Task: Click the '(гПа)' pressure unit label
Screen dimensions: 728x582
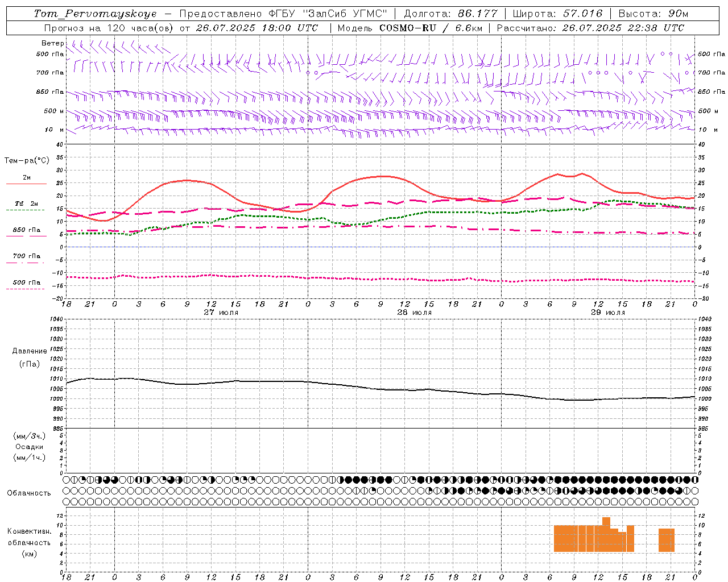Action: [x=30, y=364]
